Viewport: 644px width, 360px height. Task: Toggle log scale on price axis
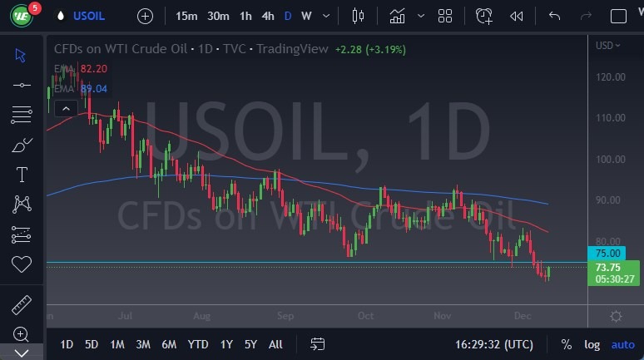[592, 344]
